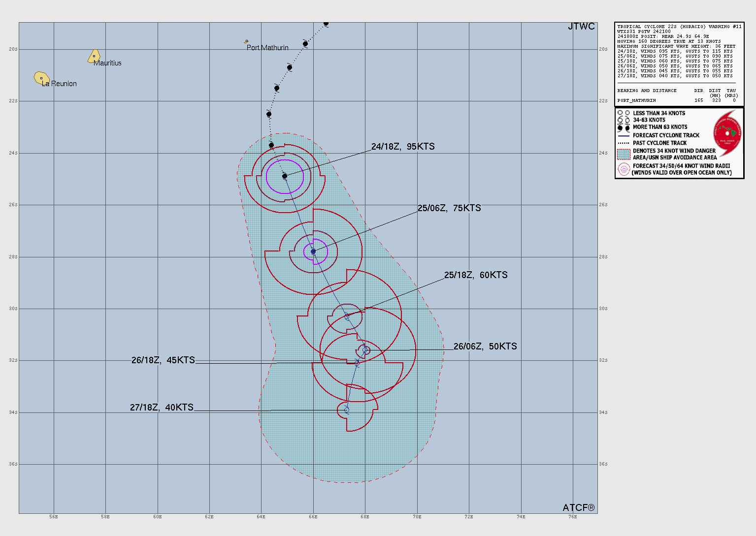Click the 34 knot wind danger area swatch
The image size is (756, 536).
[624, 154]
